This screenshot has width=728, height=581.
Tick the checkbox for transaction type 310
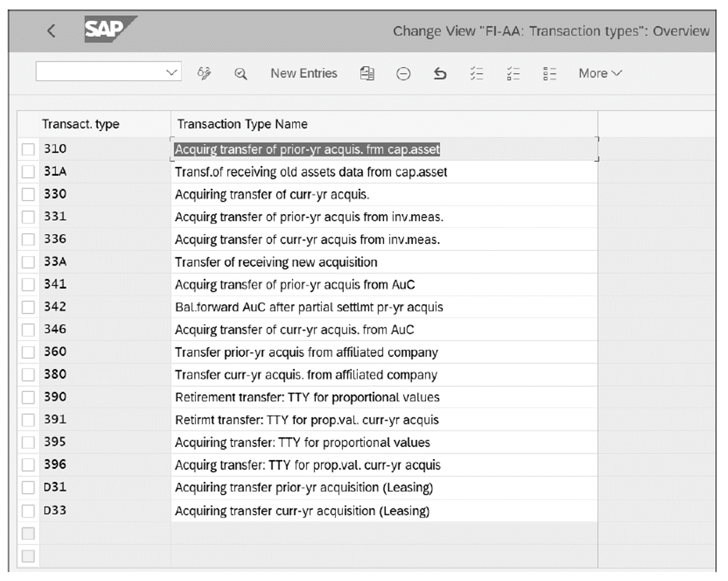coord(27,148)
